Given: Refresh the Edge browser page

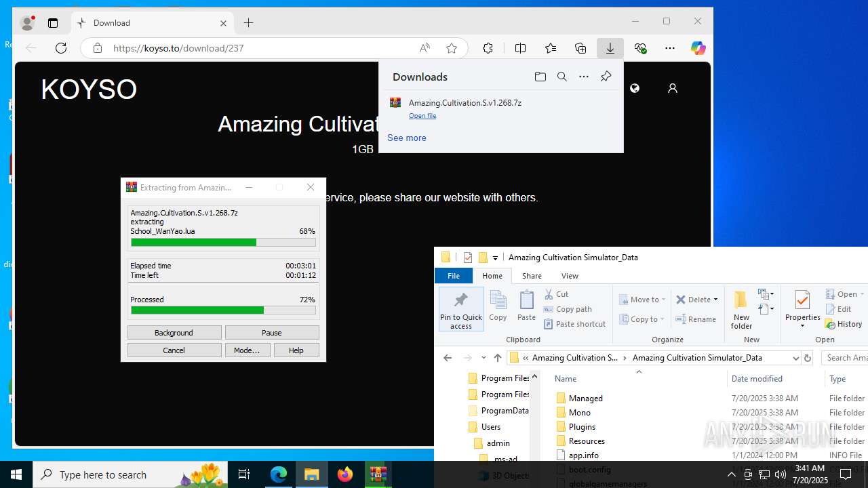Looking at the screenshot, I should coord(61,48).
